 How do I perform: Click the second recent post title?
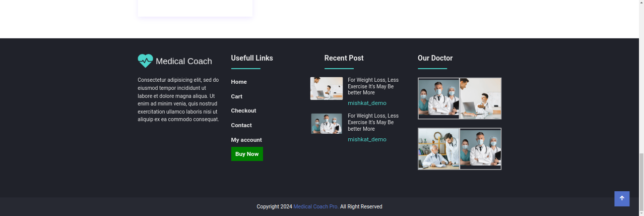(x=373, y=122)
